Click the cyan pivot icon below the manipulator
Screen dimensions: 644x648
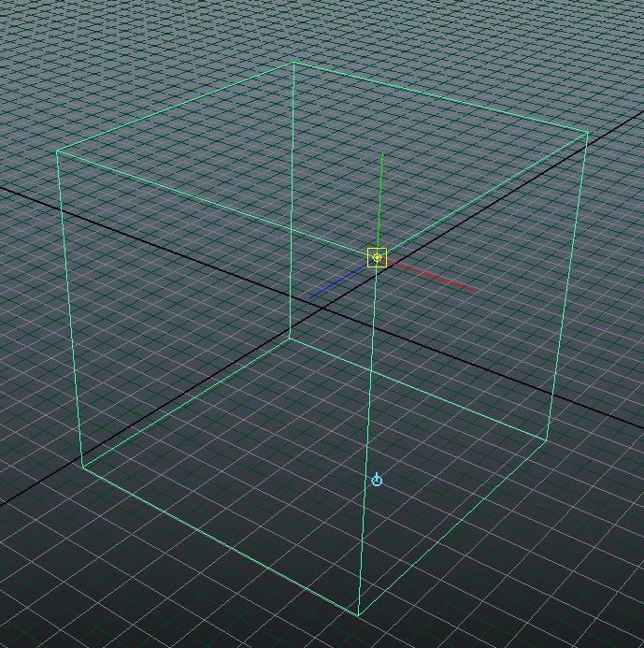click(377, 480)
